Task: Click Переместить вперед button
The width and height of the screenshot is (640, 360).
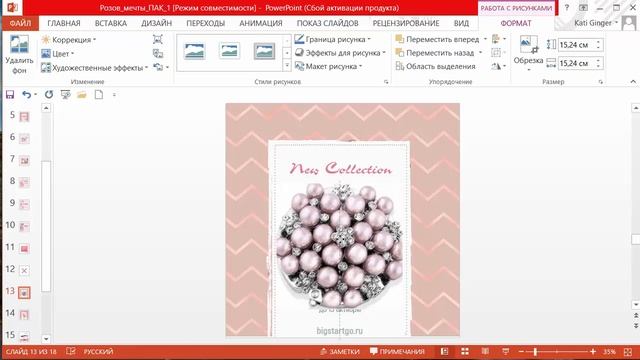Action: click(x=438, y=39)
